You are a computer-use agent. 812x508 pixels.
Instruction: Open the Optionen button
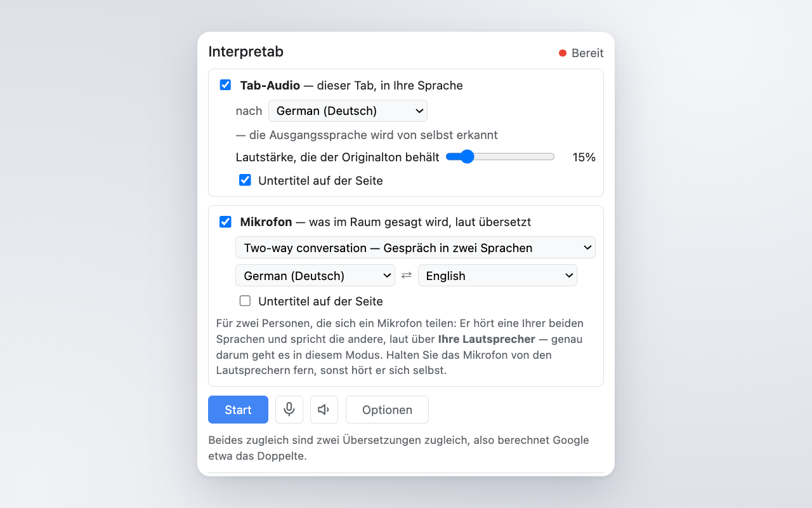coord(387,410)
